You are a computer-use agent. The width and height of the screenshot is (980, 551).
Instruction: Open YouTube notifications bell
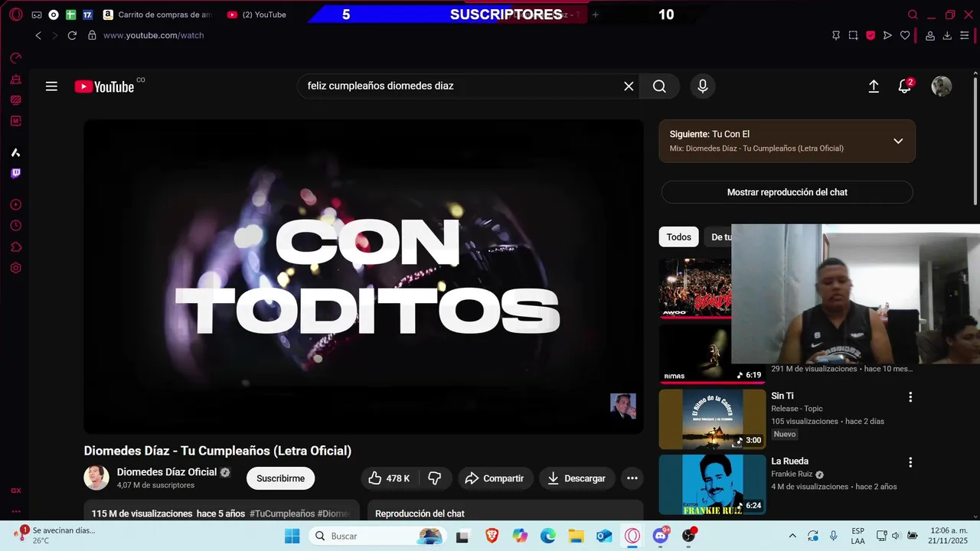click(x=905, y=86)
